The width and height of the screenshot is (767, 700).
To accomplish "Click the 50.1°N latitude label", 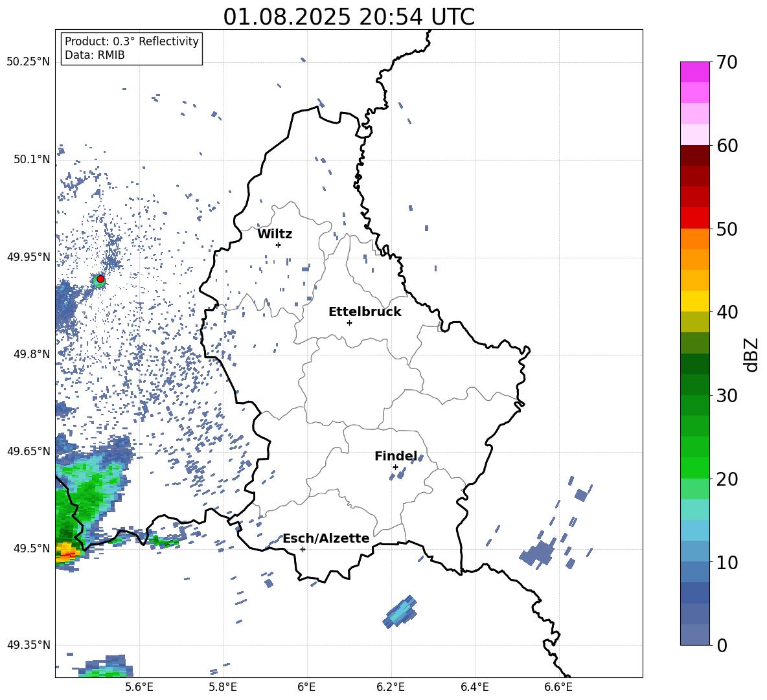I will [x=31, y=159].
